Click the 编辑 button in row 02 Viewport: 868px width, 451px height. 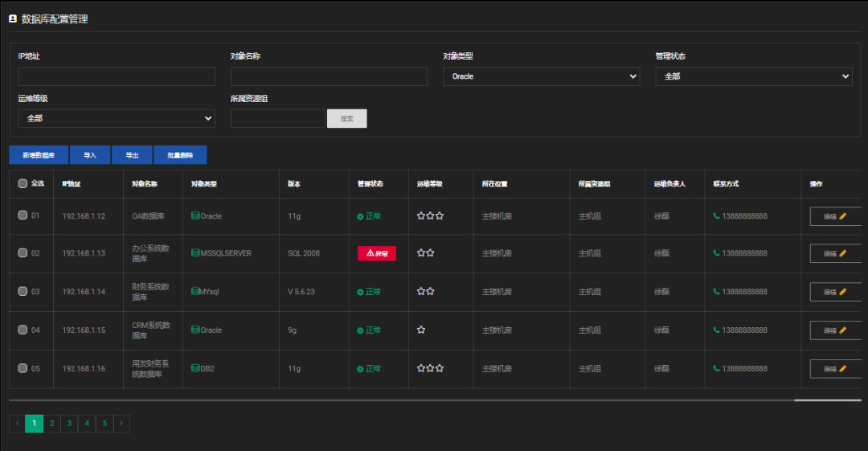click(x=835, y=253)
